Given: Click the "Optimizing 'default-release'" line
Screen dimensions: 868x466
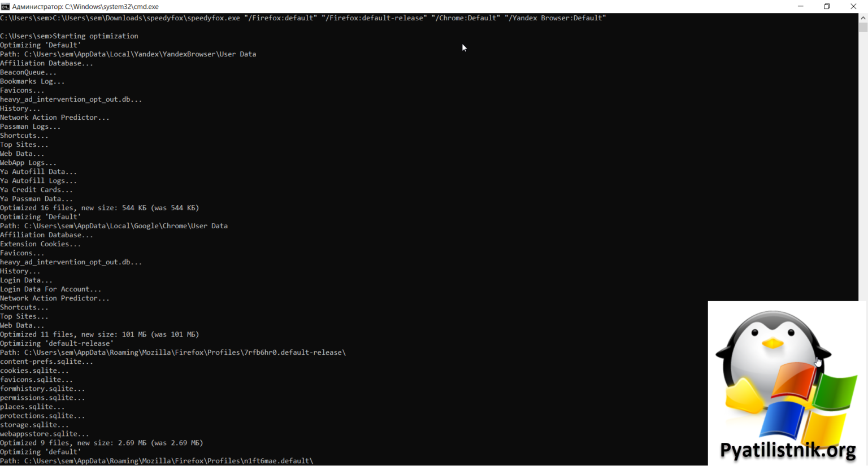Looking at the screenshot, I should click(x=57, y=343).
